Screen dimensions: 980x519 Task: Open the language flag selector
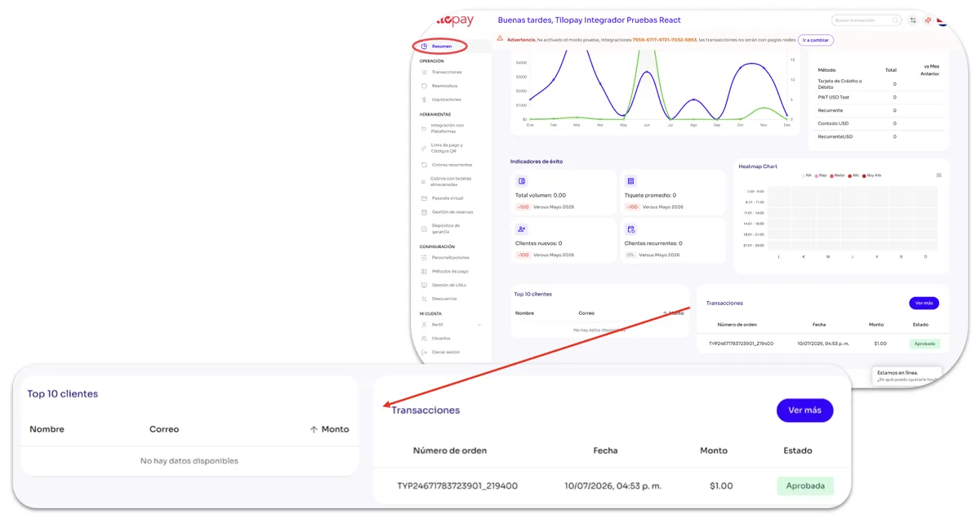942,20
